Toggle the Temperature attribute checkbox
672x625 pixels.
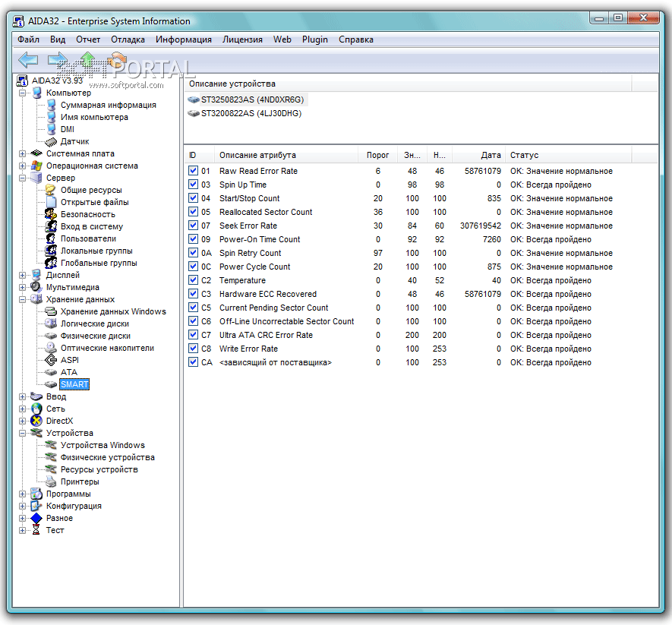(194, 280)
